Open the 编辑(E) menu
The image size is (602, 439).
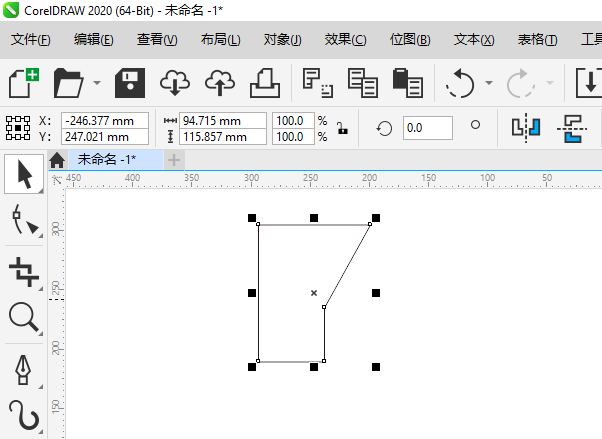pyautogui.click(x=94, y=40)
